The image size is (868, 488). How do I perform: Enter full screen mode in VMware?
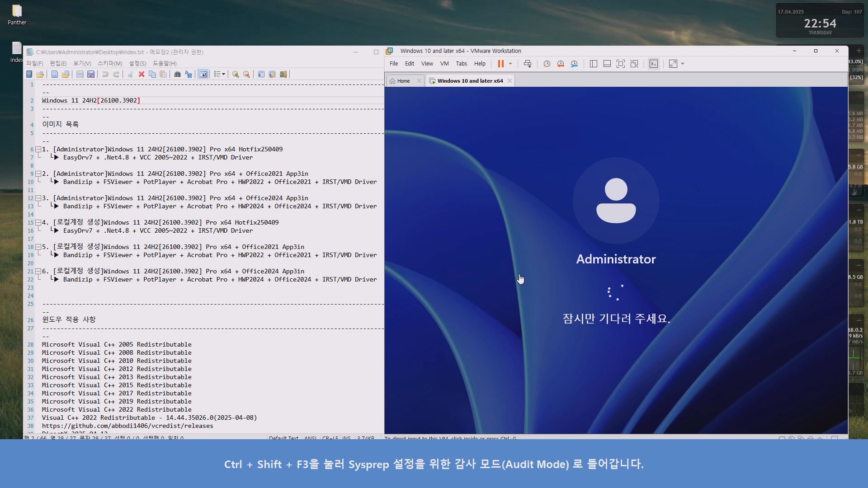coord(621,64)
